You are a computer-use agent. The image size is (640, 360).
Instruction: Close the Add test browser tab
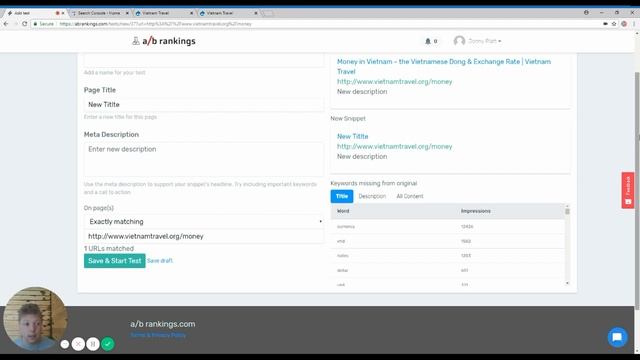63,13
